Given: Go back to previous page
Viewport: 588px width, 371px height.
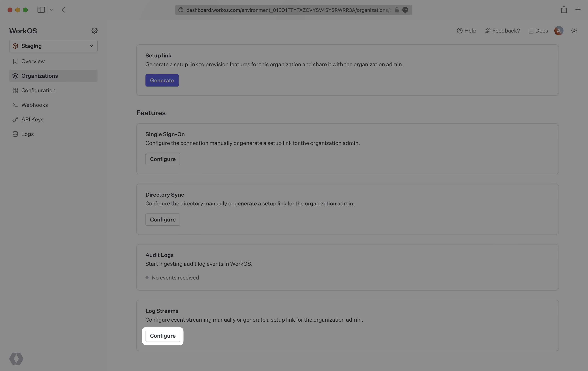Looking at the screenshot, I should 63,10.
